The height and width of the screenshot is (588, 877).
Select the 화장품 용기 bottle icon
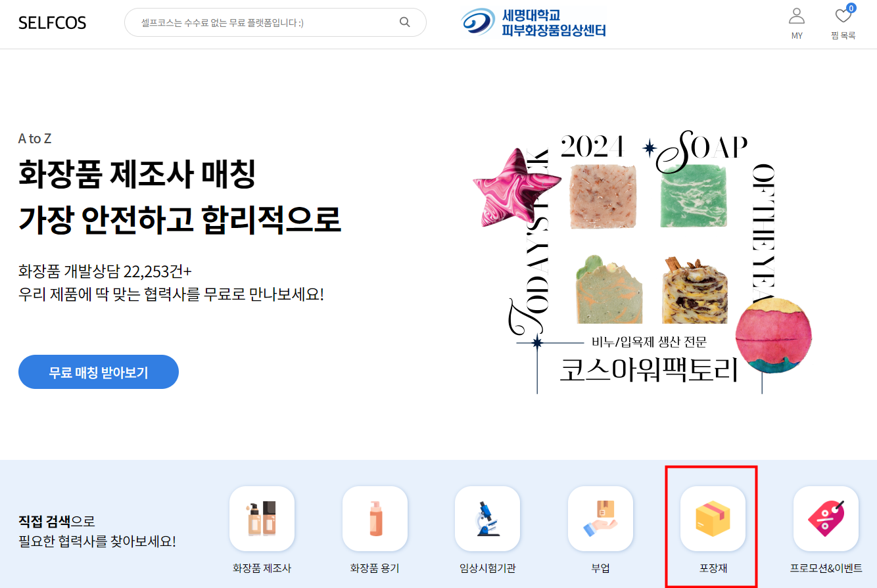click(x=375, y=518)
